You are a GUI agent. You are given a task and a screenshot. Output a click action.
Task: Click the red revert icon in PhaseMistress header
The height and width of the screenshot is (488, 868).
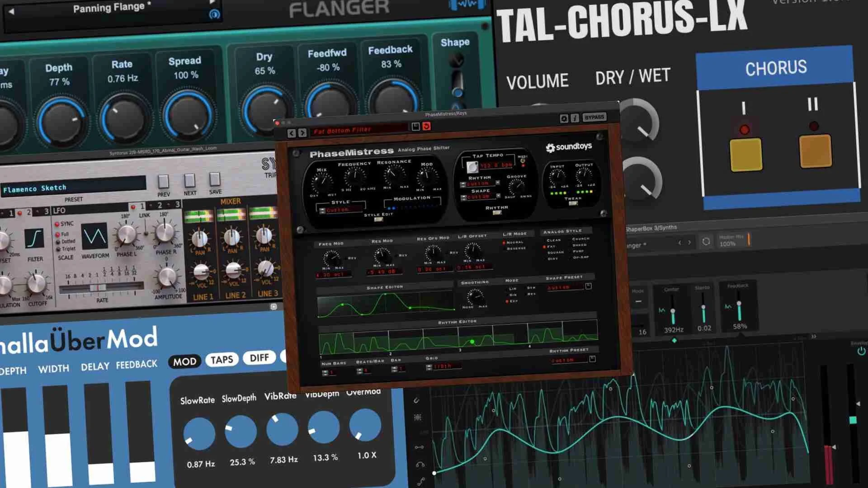point(427,127)
